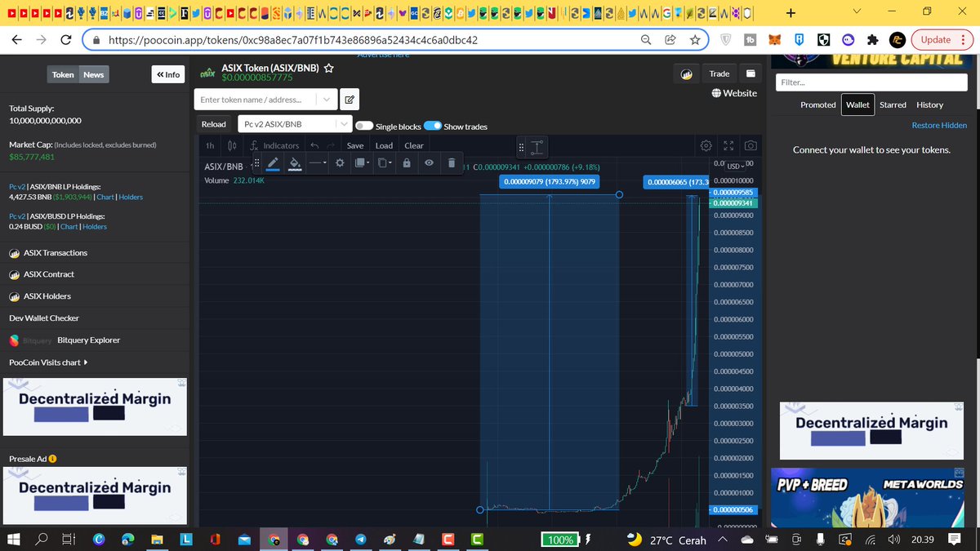Click the Trade button
The height and width of the screenshot is (551, 980).
click(719, 73)
